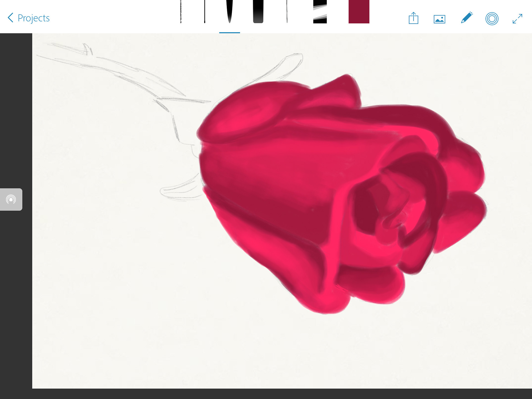
Task: Open the crimson color swatch picker
Action: click(x=359, y=12)
